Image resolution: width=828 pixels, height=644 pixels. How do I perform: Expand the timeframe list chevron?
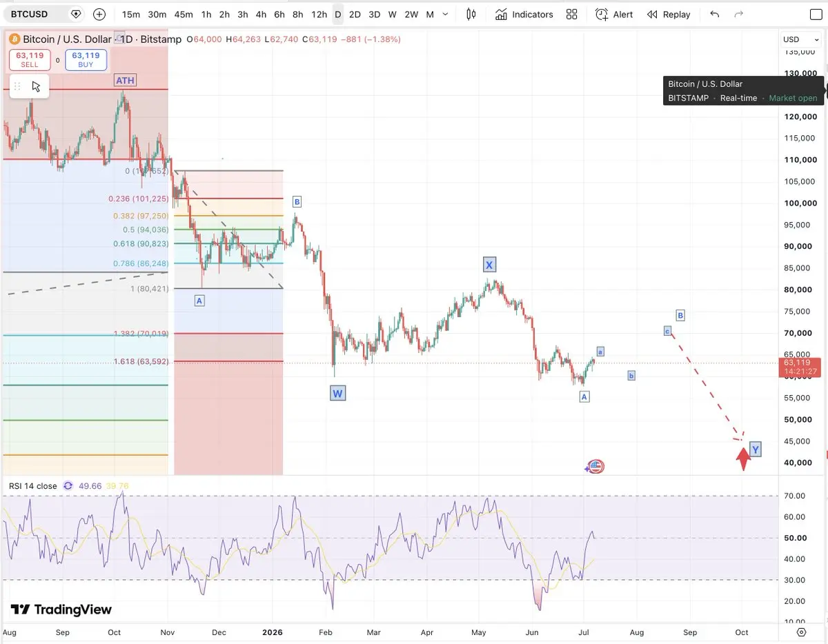pos(446,14)
